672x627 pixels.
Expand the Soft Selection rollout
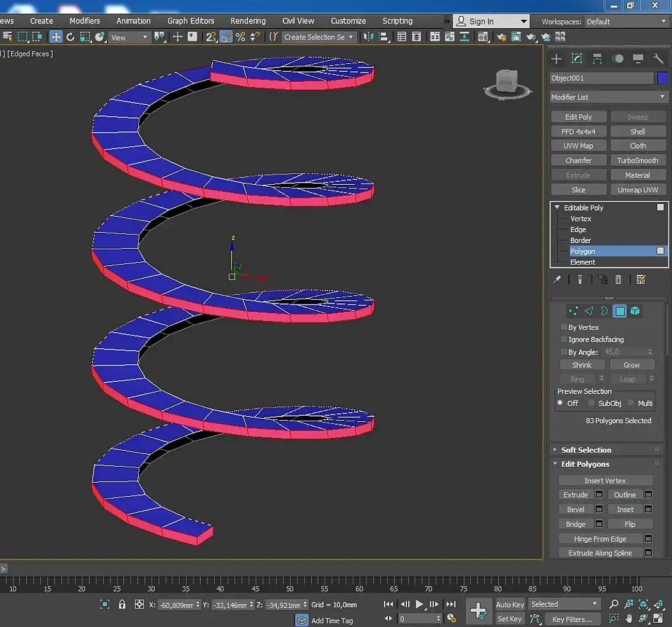click(x=586, y=450)
